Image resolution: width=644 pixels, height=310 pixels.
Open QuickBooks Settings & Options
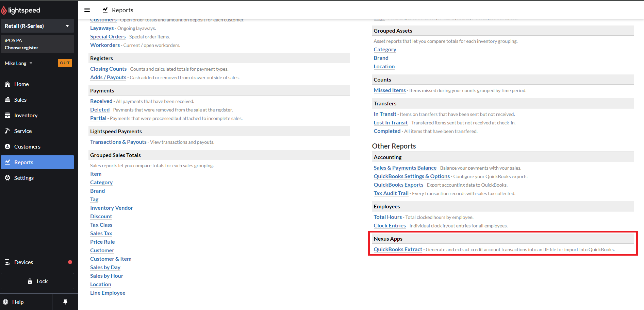click(412, 176)
